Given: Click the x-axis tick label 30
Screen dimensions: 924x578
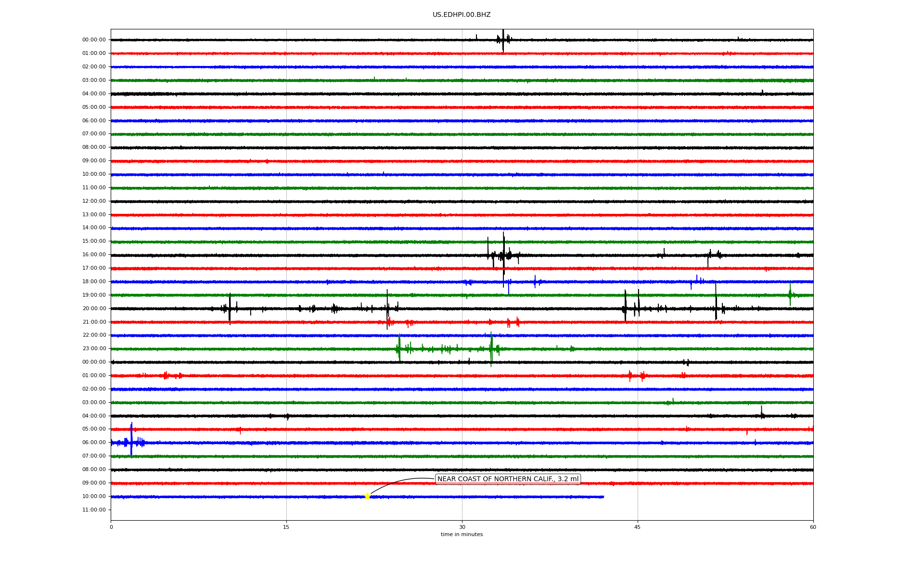Looking at the screenshot, I should [x=462, y=527].
